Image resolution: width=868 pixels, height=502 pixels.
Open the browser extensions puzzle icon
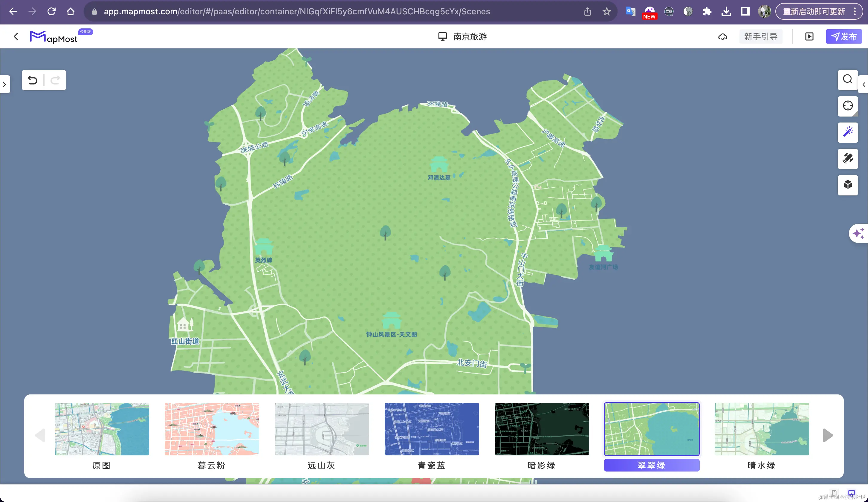[x=707, y=11]
